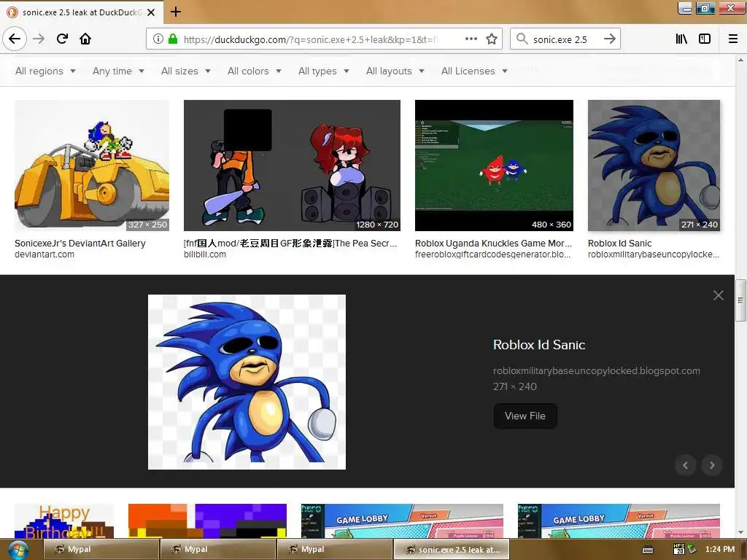Expand the All regions filter

click(x=45, y=71)
